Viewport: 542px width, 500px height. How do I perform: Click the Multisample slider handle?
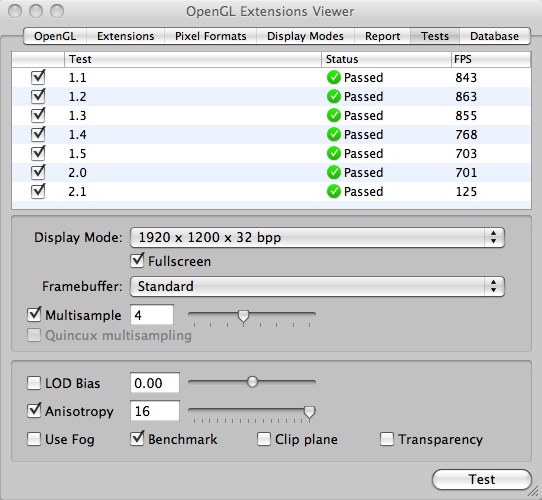(243, 316)
